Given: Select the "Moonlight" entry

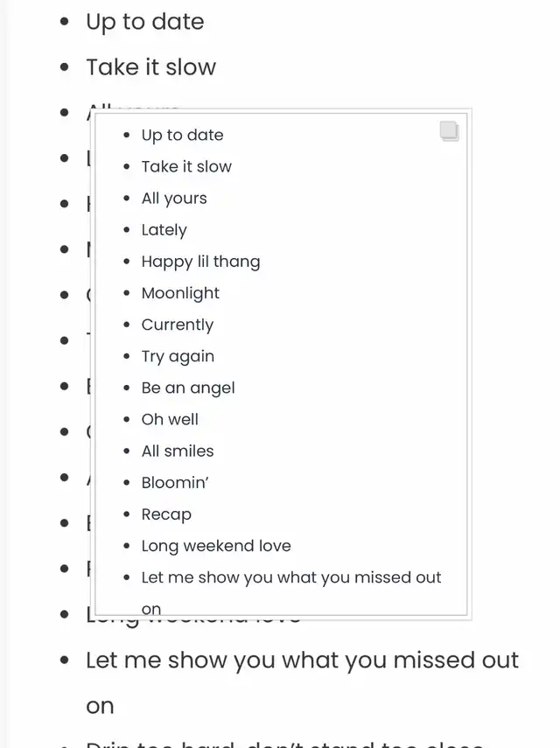Looking at the screenshot, I should (x=180, y=293).
